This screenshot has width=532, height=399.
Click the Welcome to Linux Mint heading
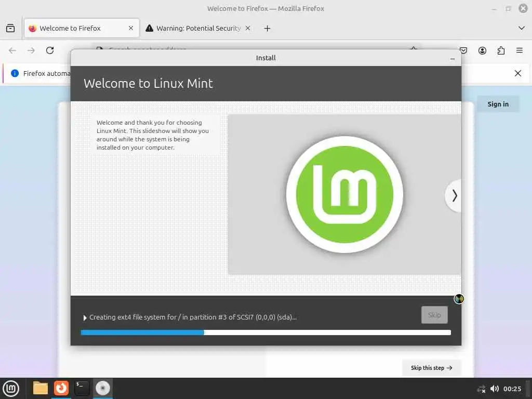[148, 84]
